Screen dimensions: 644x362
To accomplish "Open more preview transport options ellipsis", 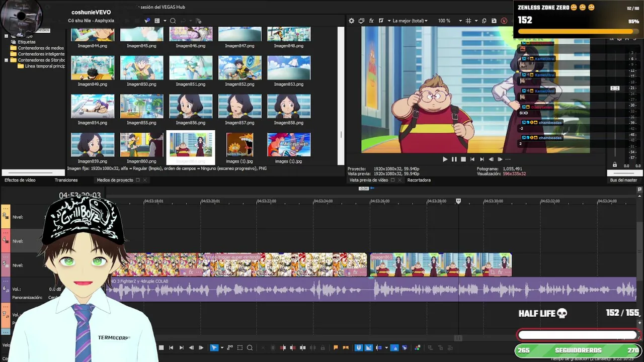I will tap(508, 159).
